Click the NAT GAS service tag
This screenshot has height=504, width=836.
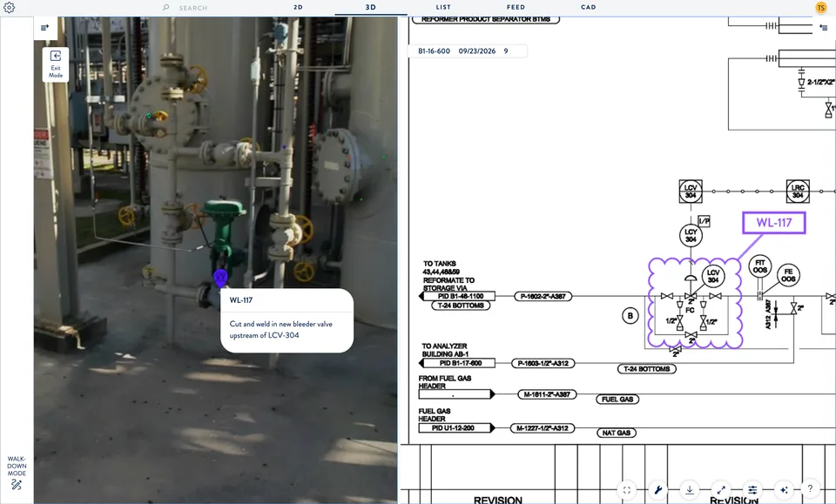point(617,433)
